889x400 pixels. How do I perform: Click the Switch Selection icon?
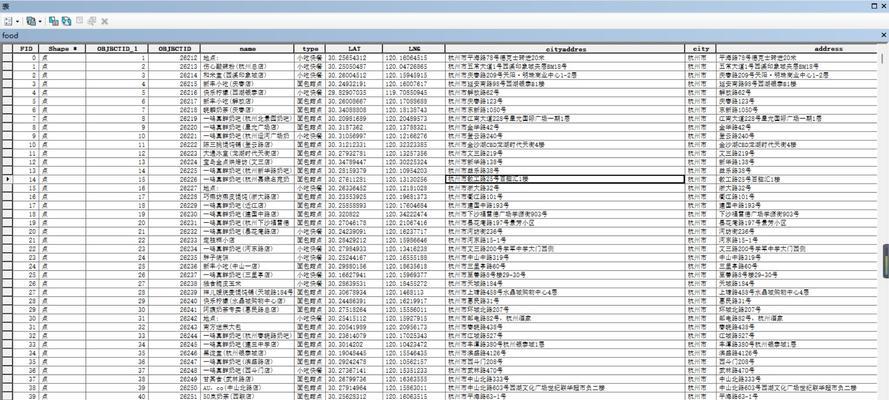click(x=66, y=21)
